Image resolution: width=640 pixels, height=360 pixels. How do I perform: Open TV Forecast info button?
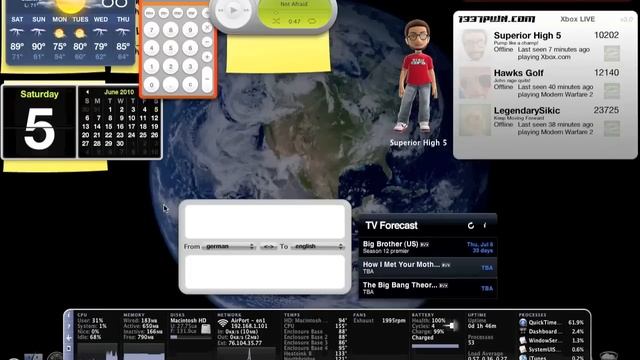[x=485, y=225]
